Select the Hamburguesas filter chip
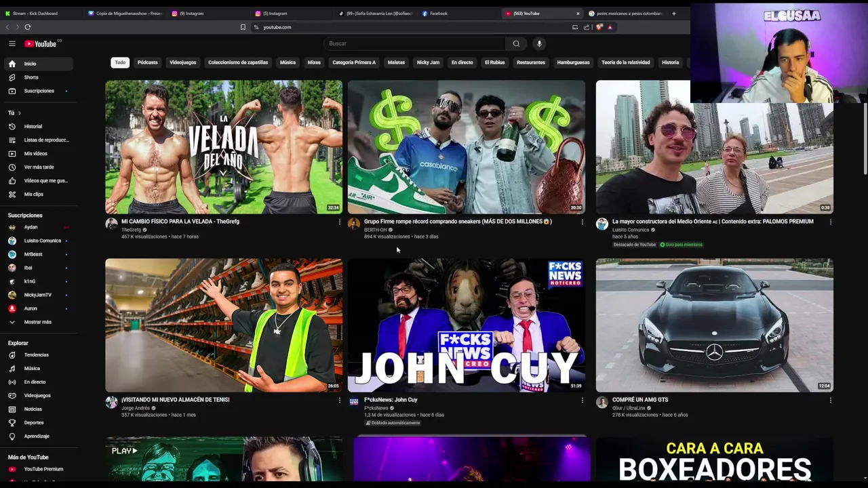Screen dimensions: 868x488 573,62
